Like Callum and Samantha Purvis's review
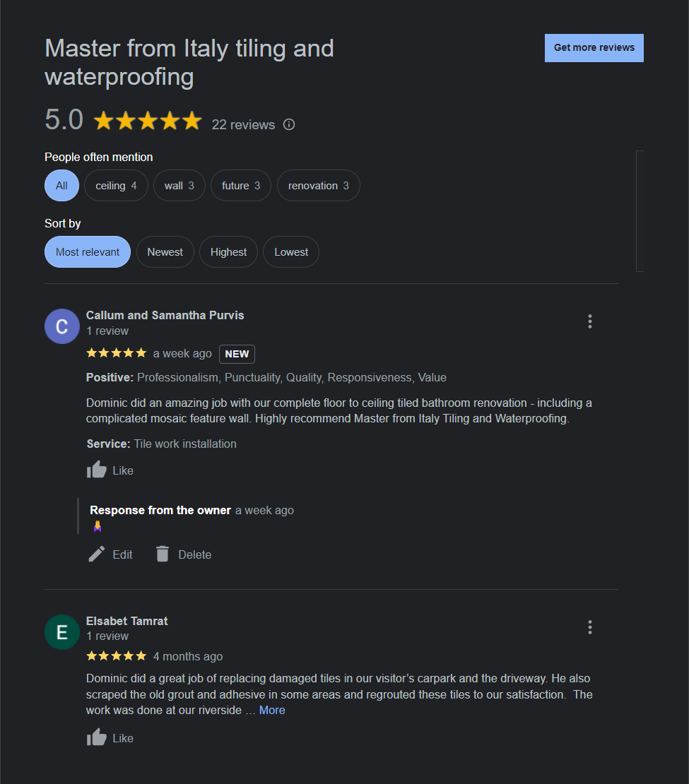The height and width of the screenshot is (784, 689). [x=97, y=470]
